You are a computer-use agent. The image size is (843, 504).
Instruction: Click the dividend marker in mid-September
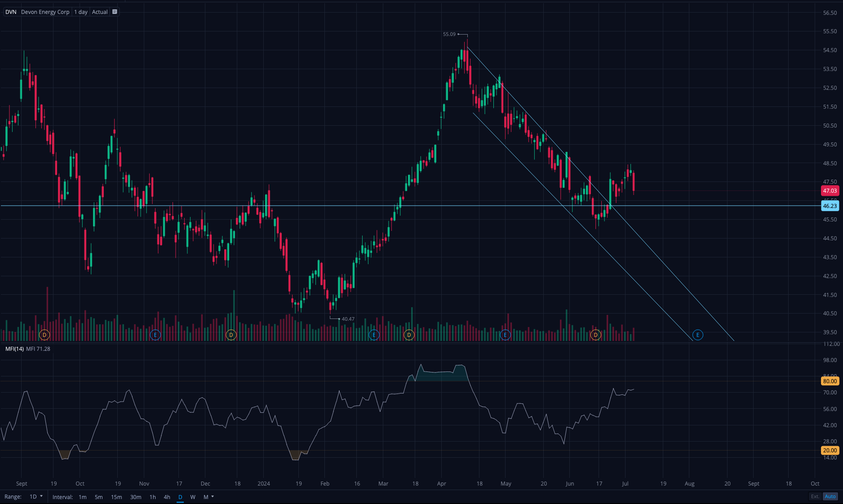(44, 335)
